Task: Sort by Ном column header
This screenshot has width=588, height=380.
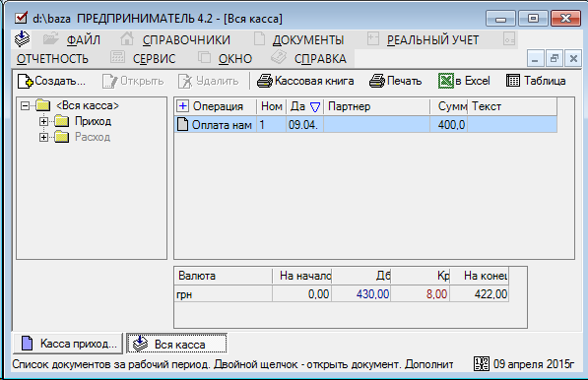Action: click(272, 106)
